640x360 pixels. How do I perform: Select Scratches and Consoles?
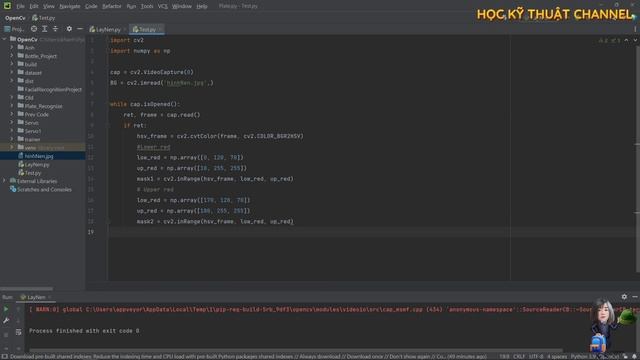point(41,189)
